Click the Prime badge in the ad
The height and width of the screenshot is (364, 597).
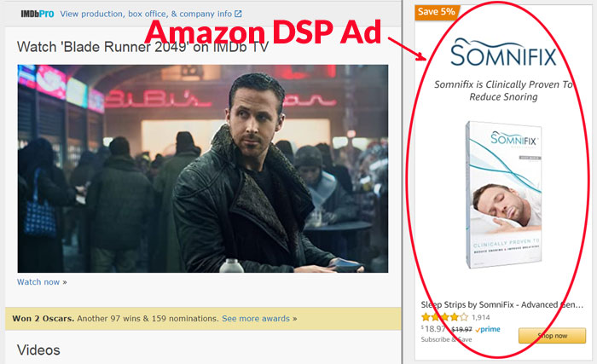[x=488, y=329]
